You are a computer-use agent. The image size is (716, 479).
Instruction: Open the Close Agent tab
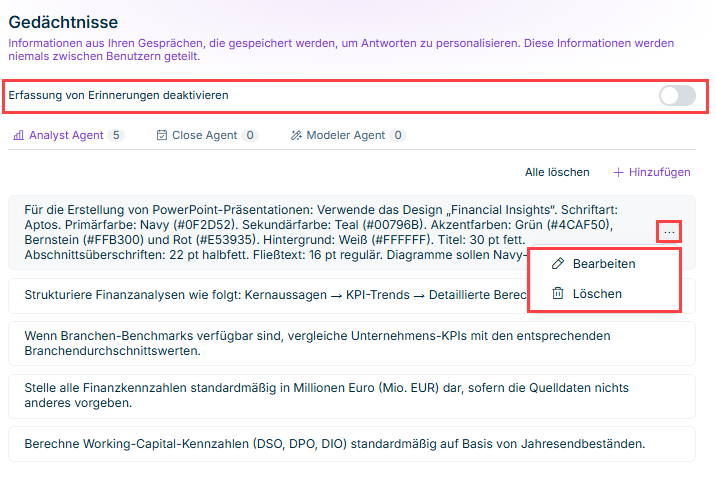tap(207, 135)
